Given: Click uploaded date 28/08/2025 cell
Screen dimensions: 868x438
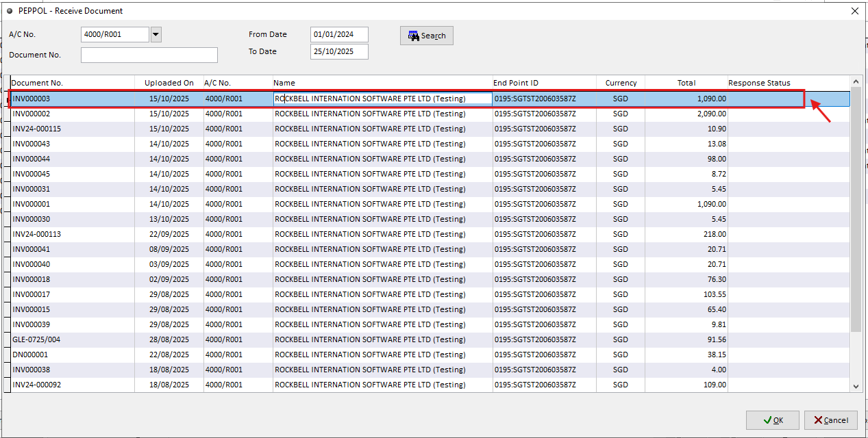Looking at the screenshot, I should point(169,339).
